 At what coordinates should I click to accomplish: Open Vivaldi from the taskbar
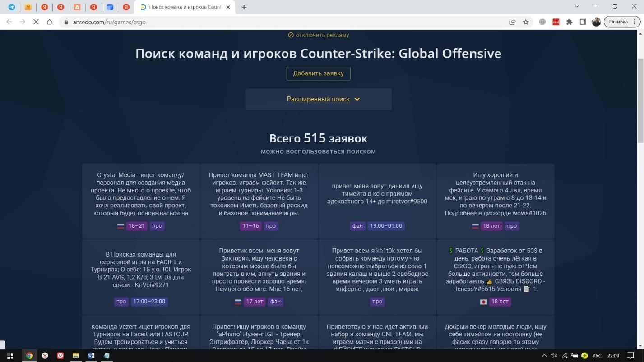click(x=60, y=356)
